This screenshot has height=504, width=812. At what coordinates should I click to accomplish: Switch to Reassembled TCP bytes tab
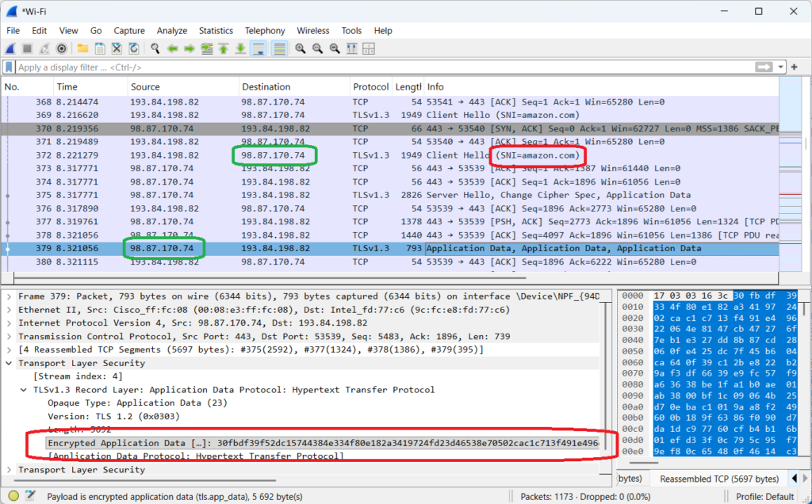pos(719,479)
